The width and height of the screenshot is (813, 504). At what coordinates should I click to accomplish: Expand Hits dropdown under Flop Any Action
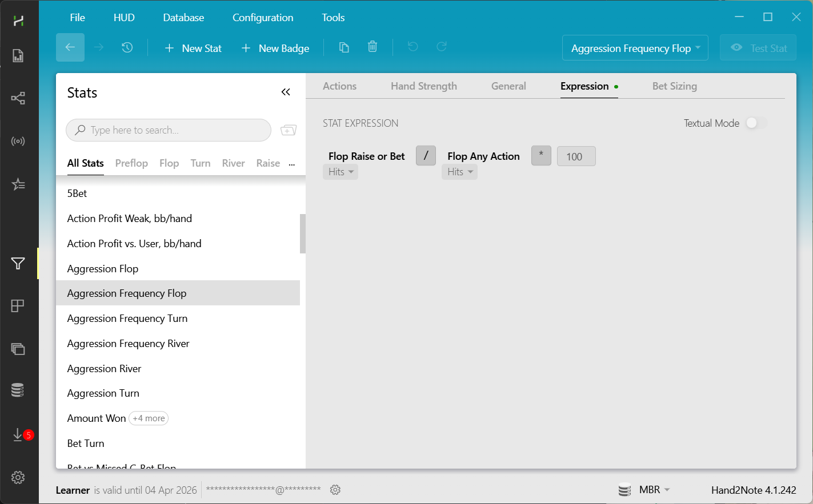tap(459, 172)
